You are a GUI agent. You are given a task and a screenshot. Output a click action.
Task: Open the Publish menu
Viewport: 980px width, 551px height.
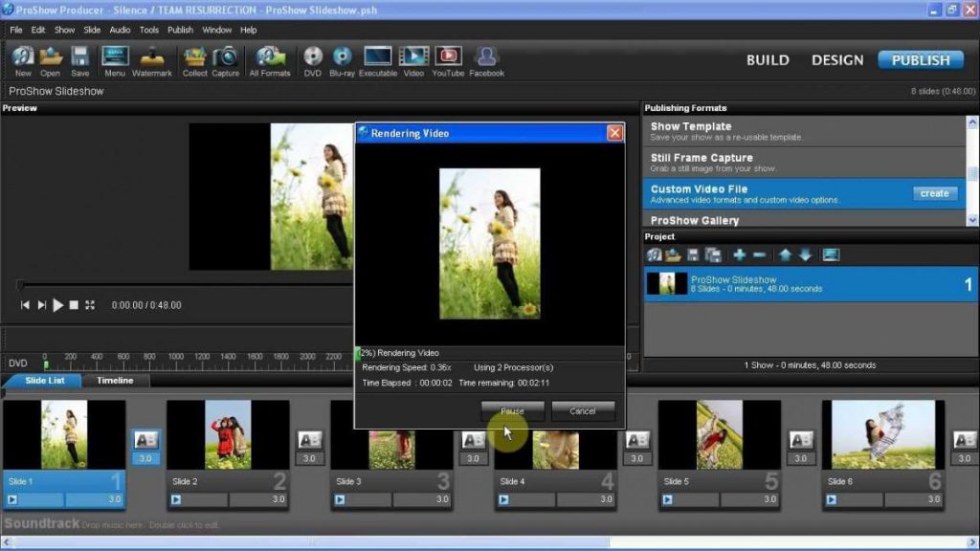pyautogui.click(x=180, y=30)
